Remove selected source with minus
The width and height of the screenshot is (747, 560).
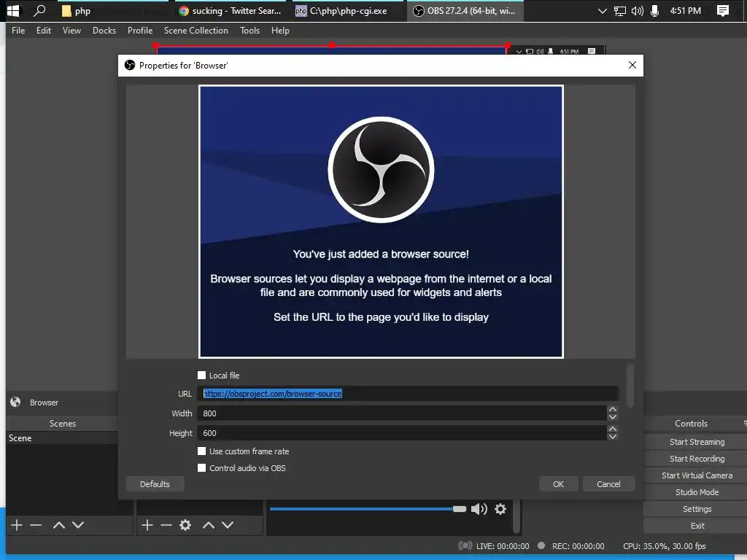(166, 525)
